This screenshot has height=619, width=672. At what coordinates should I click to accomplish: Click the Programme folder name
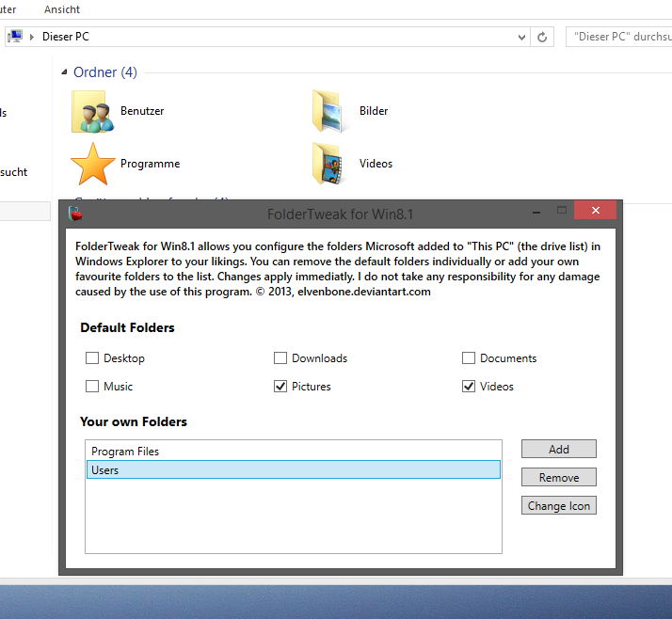[x=150, y=164]
